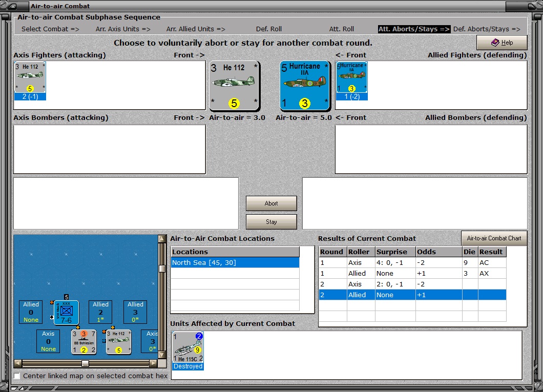Select small He 112 counter in Axis Fighters list

[30, 77]
